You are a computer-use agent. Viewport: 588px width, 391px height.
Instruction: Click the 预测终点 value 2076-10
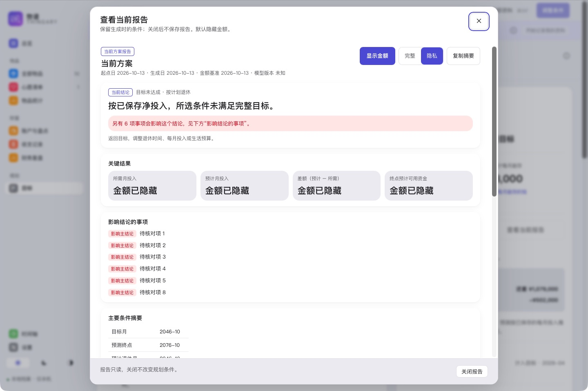point(170,345)
